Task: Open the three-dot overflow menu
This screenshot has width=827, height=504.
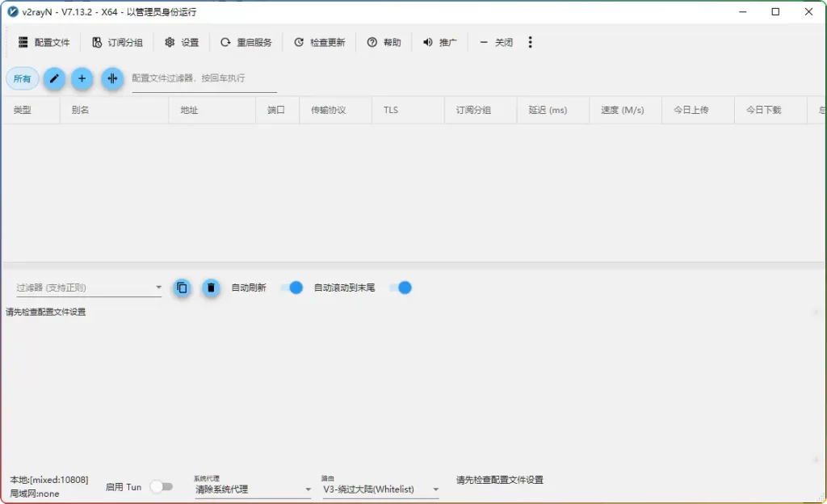Action: (x=530, y=42)
